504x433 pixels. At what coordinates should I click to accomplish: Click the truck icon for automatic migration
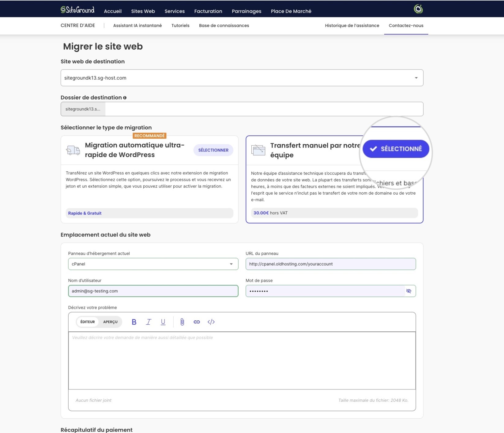click(73, 150)
